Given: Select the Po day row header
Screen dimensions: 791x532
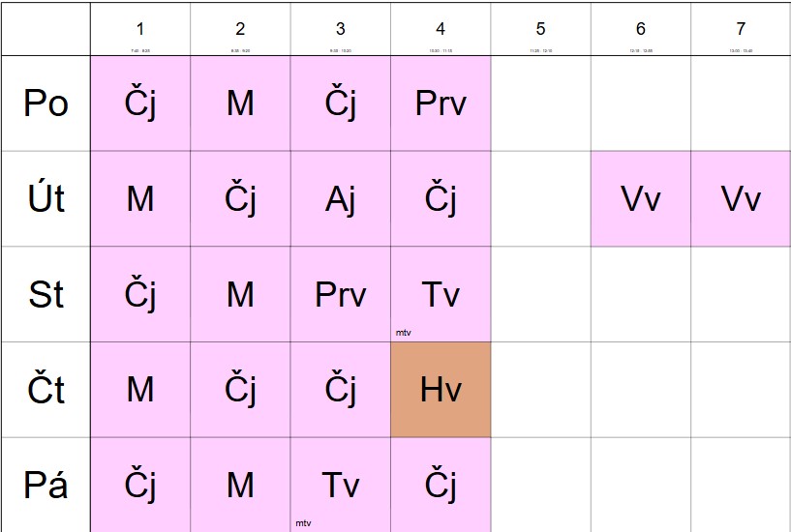Looking at the screenshot, I should tap(46, 103).
